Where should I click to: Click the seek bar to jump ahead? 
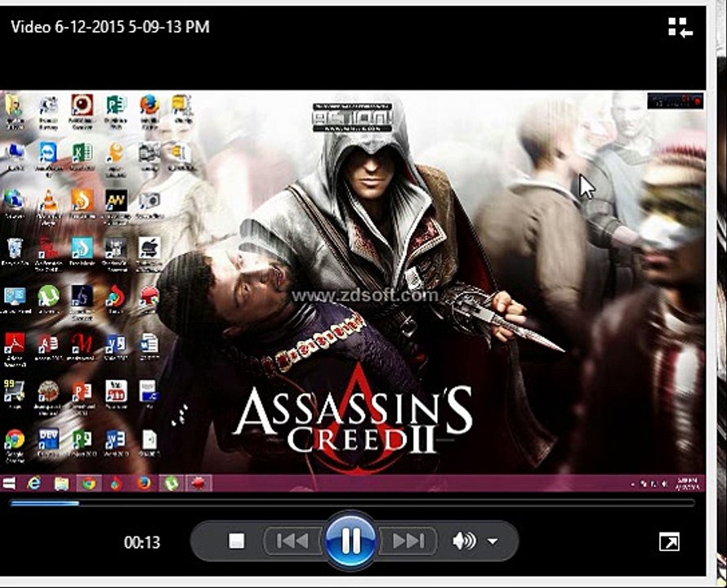pyautogui.click(x=352, y=503)
